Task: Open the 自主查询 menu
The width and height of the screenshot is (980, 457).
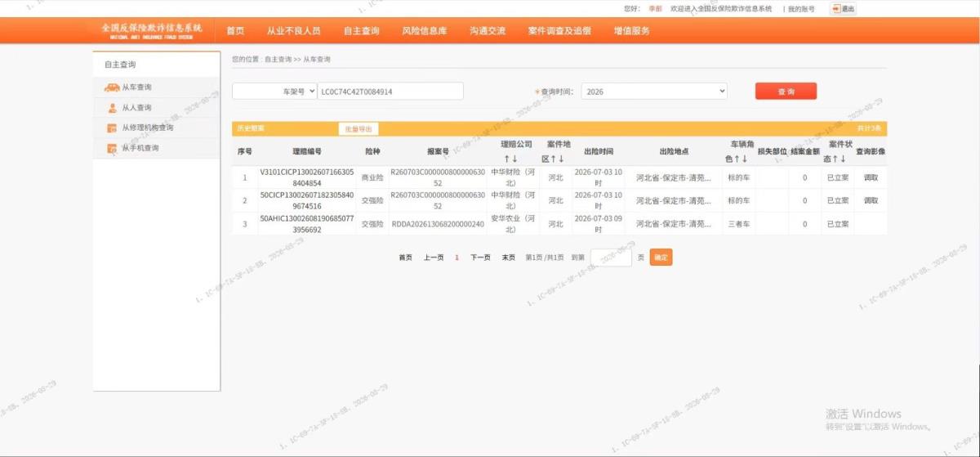Action: (x=361, y=31)
